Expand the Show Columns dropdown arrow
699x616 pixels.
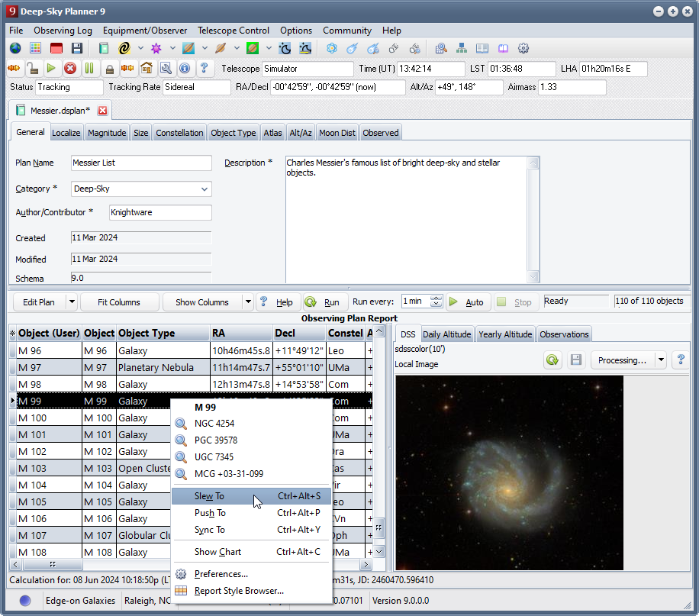(x=248, y=302)
